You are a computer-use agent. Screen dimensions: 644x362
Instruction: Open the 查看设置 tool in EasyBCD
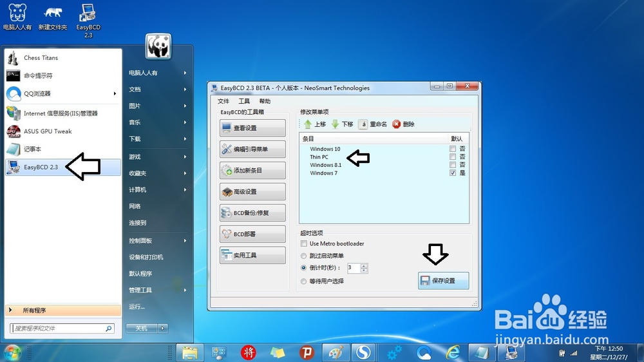pyautogui.click(x=252, y=128)
